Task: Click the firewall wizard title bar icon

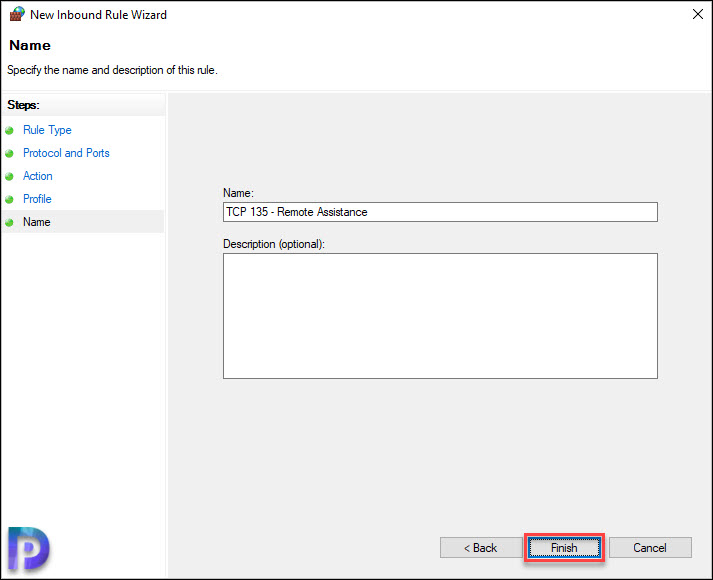Action: tap(17, 14)
